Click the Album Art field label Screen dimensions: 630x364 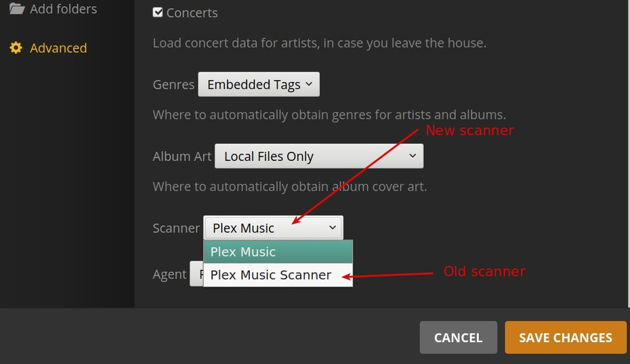tap(182, 156)
